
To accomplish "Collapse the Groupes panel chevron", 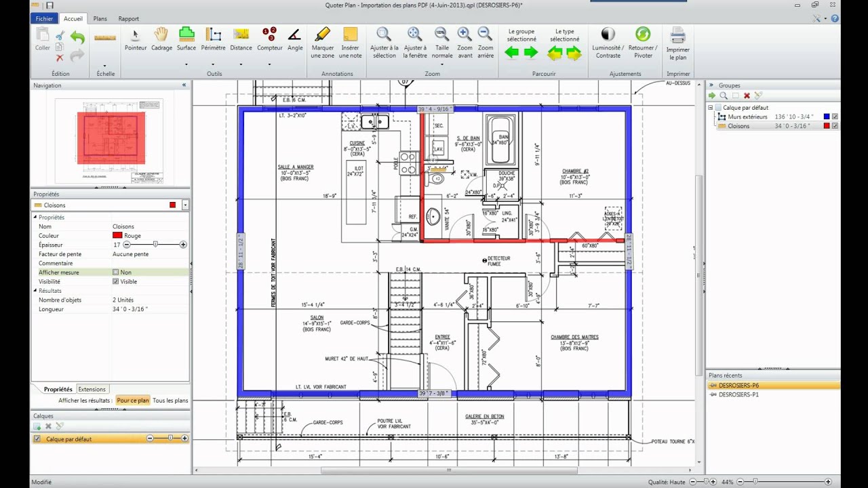I will (x=711, y=85).
